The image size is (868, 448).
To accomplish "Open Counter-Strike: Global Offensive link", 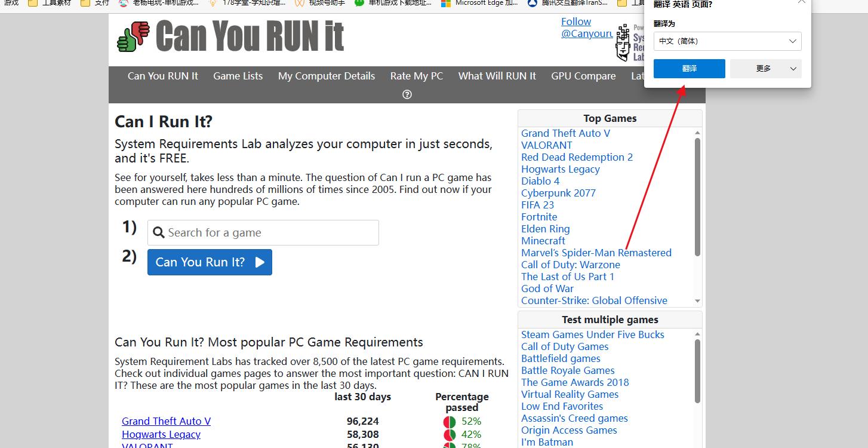I will (x=594, y=300).
